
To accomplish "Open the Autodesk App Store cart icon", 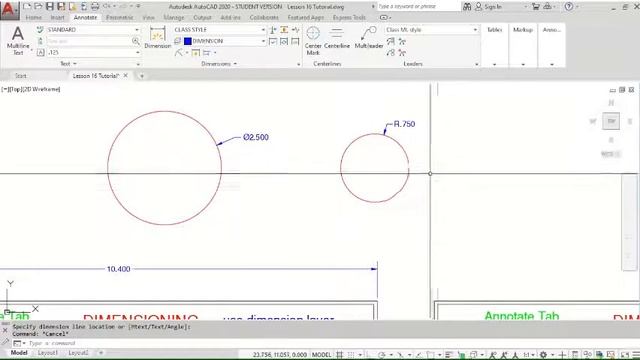I will (x=536, y=7).
